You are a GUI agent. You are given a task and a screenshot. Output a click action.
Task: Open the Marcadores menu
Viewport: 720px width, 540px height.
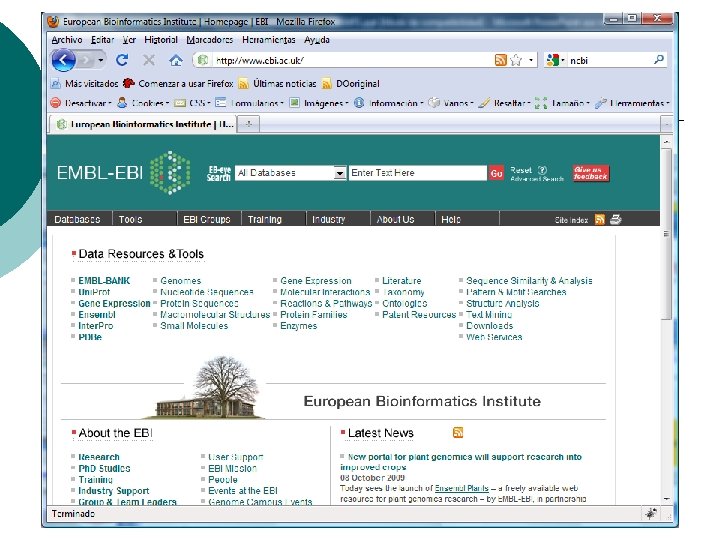(209, 40)
